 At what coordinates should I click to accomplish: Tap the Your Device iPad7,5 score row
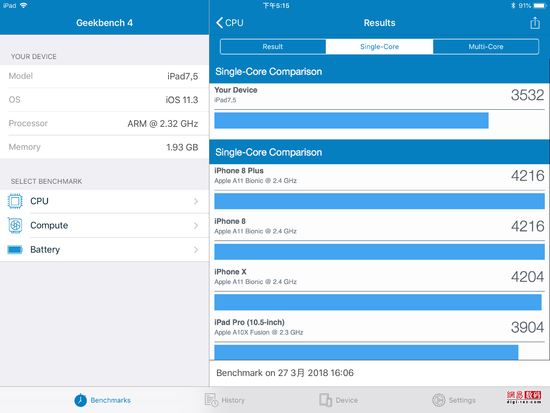click(x=380, y=95)
